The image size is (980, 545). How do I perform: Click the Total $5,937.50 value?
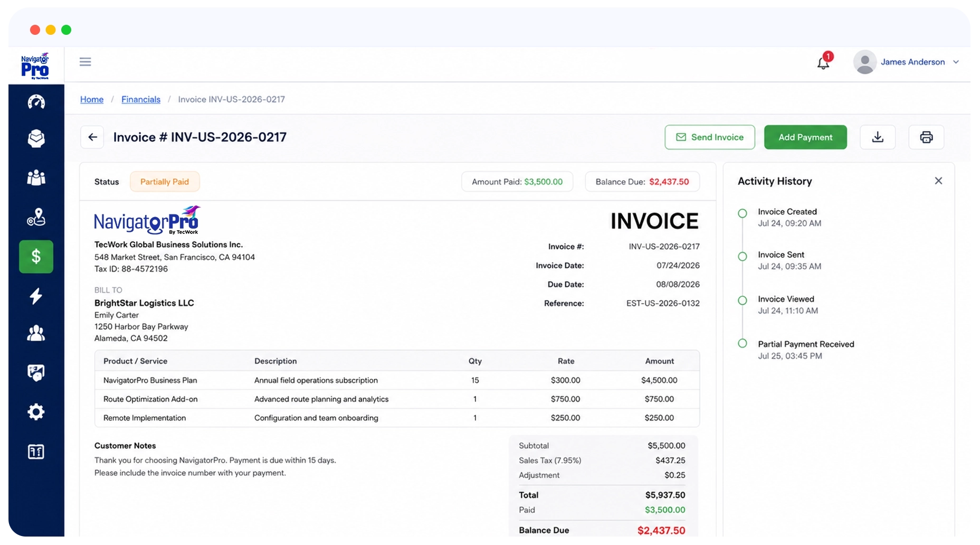coord(665,495)
